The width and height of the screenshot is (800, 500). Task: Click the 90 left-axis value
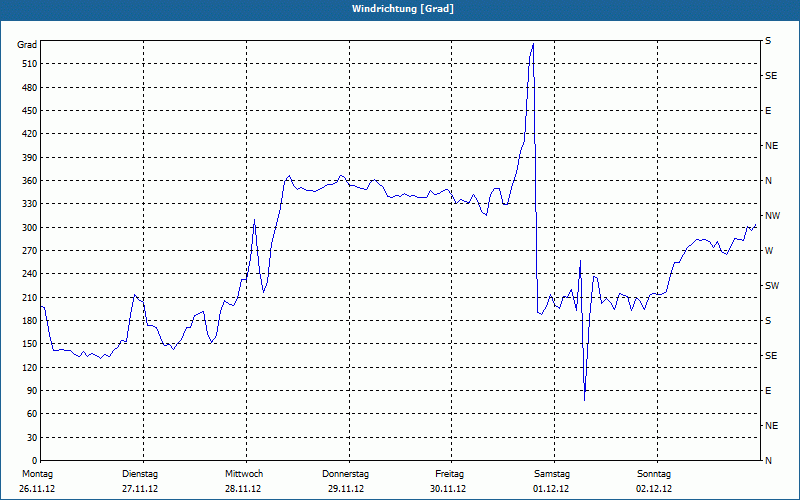tap(32, 391)
